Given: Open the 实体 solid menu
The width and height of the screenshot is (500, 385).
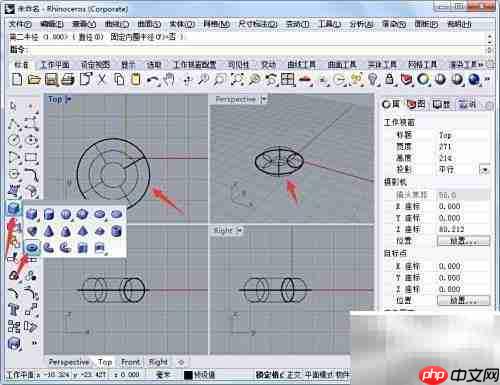Looking at the screenshot, I should [182, 24].
